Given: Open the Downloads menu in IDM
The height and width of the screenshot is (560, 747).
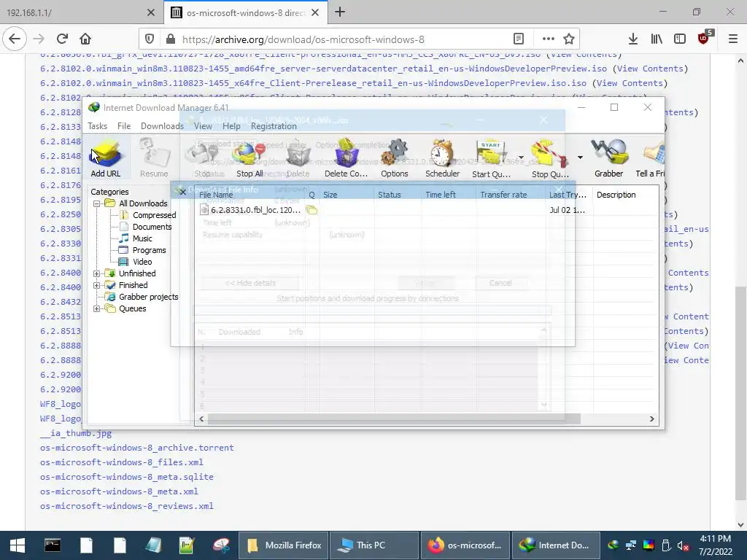Looking at the screenshot, I should pos(162,126).
